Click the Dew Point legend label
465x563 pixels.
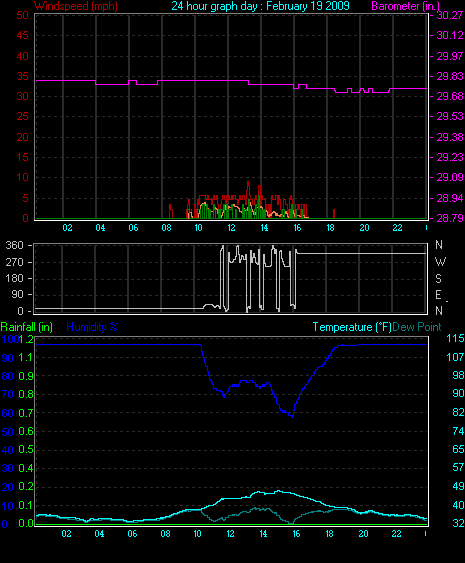[x=417, y=327]
